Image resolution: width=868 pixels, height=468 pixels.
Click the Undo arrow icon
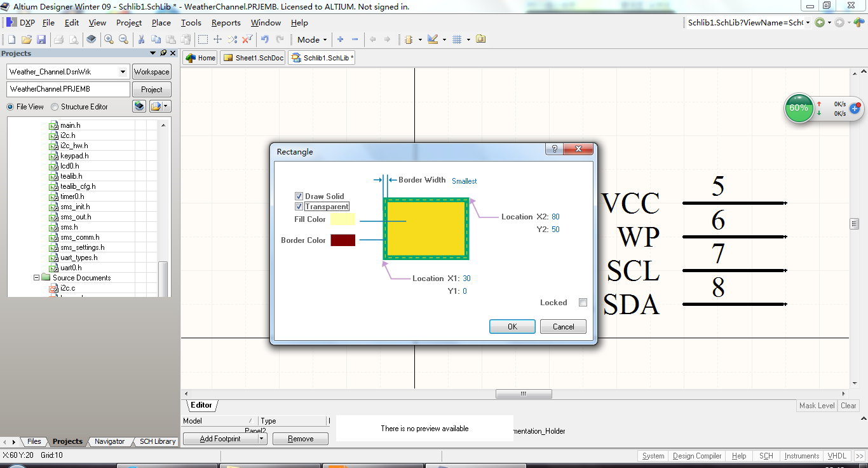(265, 39)
